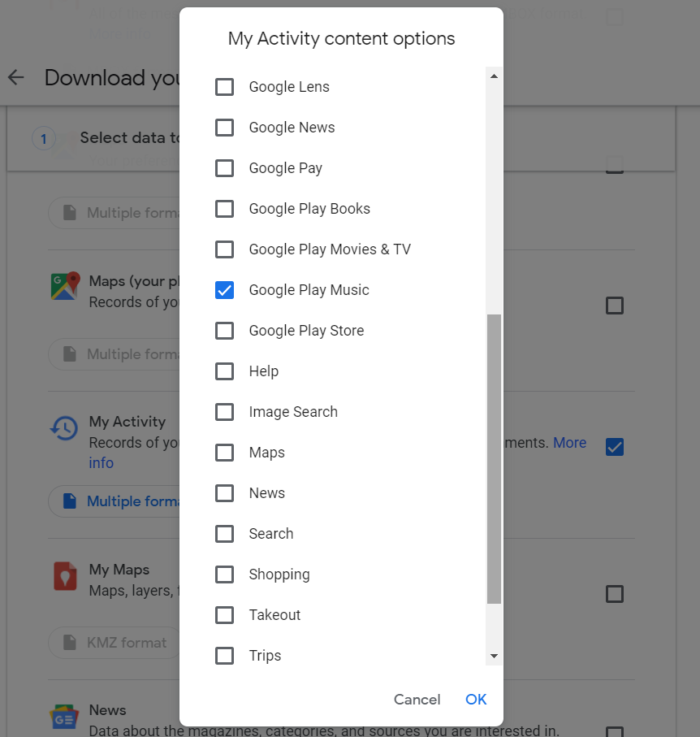Click the Google Maps product icon

65,286
